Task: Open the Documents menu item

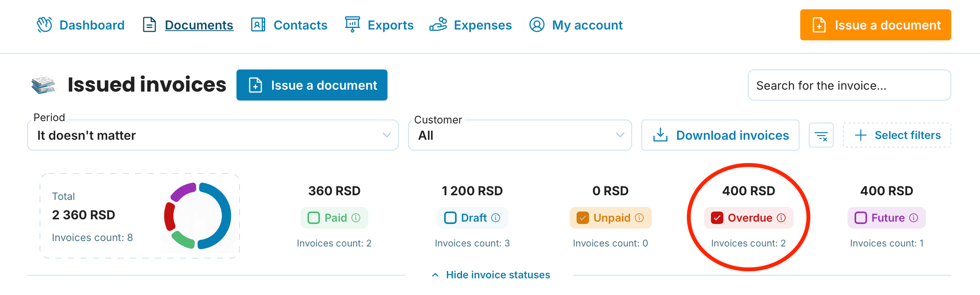Action: [188, 25]
